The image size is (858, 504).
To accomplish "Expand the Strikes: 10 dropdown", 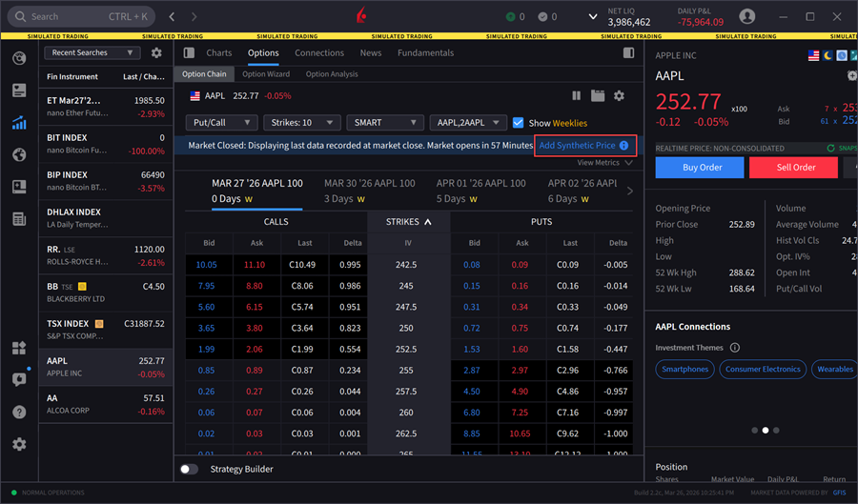I will [303, 123].
